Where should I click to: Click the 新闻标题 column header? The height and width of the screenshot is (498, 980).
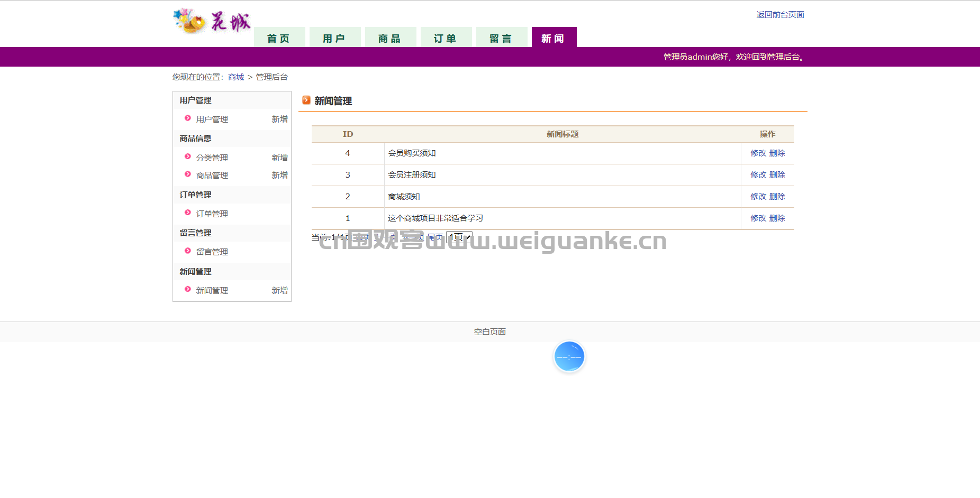[x=562, y=134]
